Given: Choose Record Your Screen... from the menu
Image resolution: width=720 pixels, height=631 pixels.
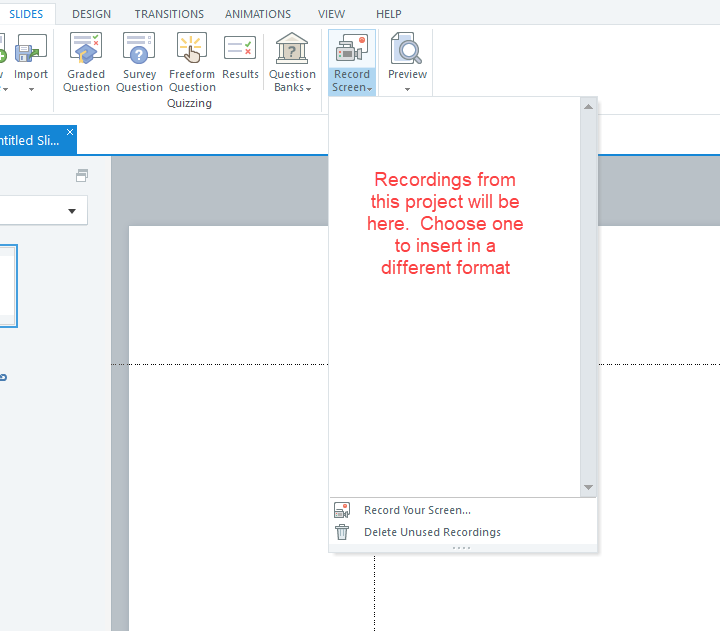Looking at the screenshot, I should coord(417,510).
